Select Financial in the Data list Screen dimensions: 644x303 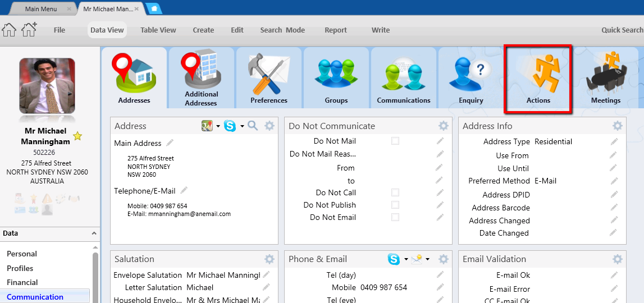click(22, 282)
